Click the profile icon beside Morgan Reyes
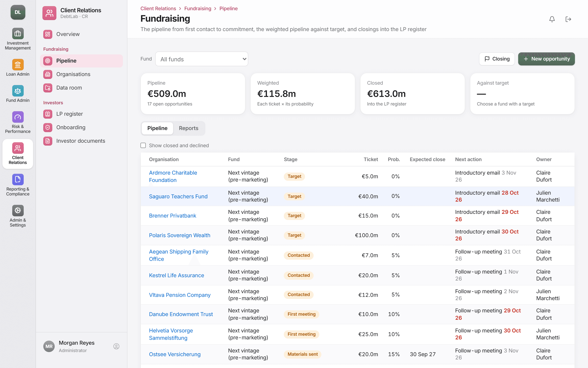 click(x=116, y=346)
